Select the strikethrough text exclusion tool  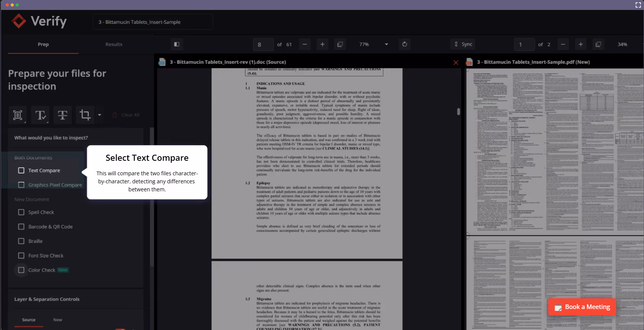coord(63,115)
